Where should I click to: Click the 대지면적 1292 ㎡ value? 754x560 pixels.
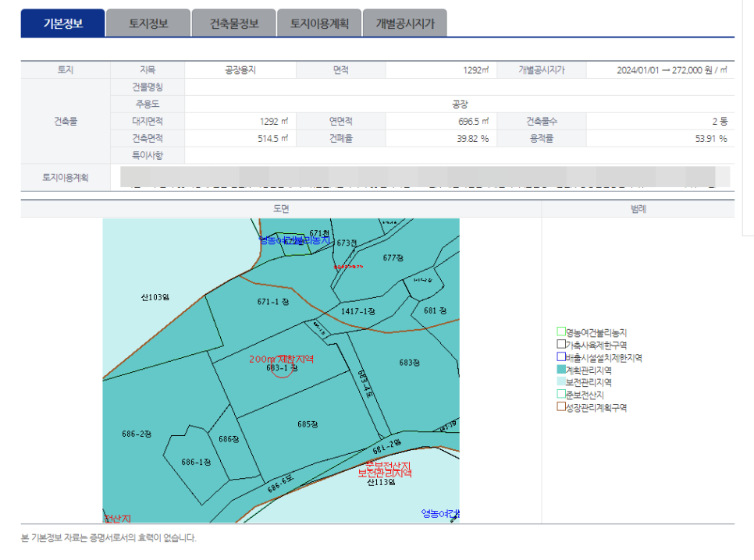coord(274,121)
